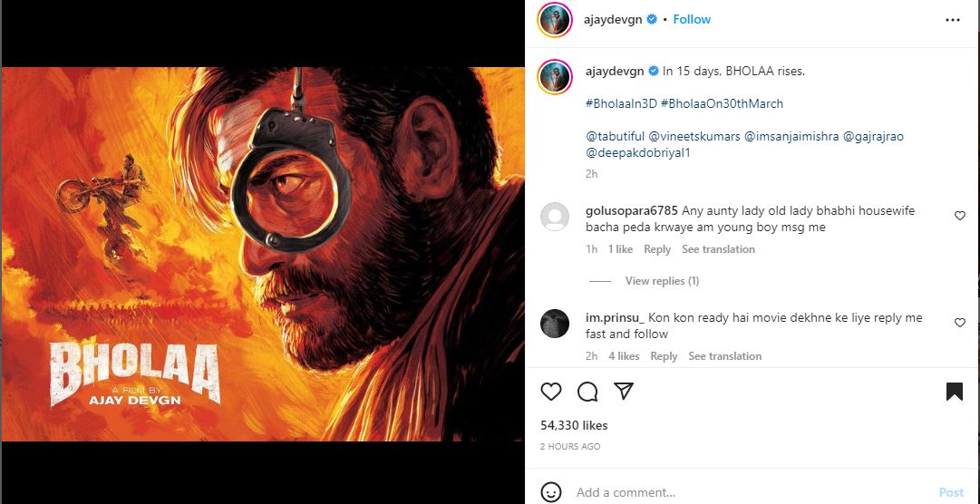The height and width of the screenshot is (504, 980).
Task: Open the #BholaaOn30thMarch hashtag
Action: click(722, 103)
